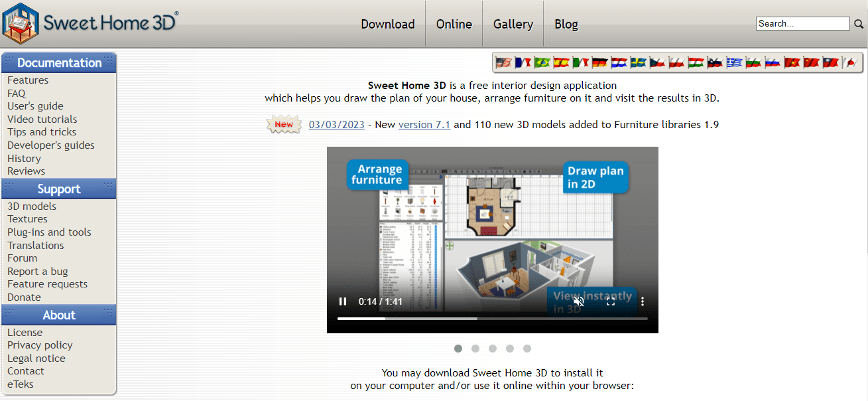Click the Documentation sidebar header
The width and height of the screenshot is (868, 401).
[59, 63]
